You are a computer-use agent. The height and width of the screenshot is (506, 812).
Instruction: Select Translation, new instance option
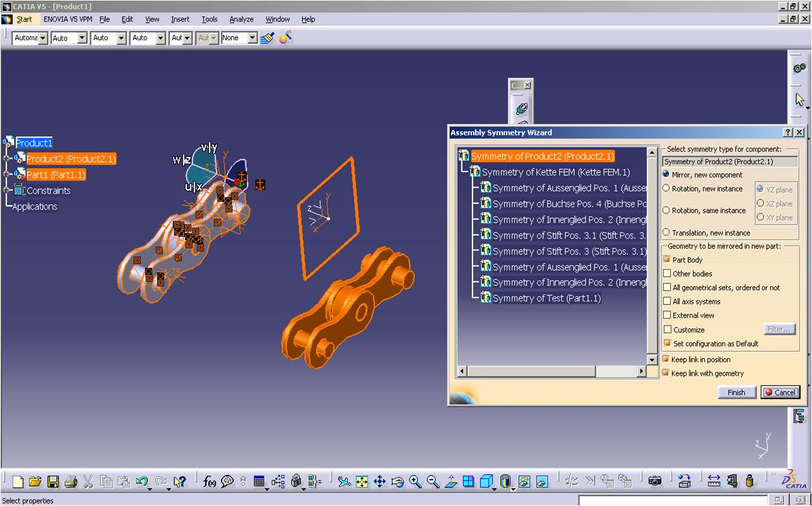tap(666, 232)
